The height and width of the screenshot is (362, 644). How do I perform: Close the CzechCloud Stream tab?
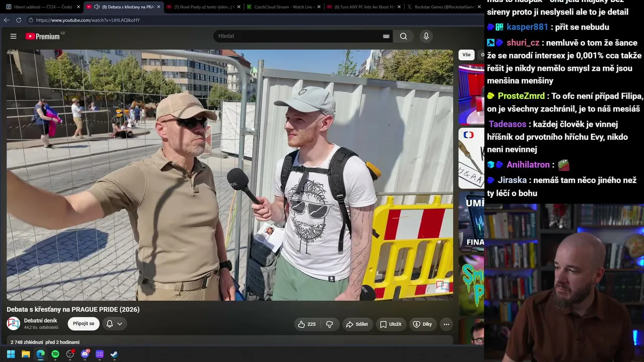pos(319,7)
